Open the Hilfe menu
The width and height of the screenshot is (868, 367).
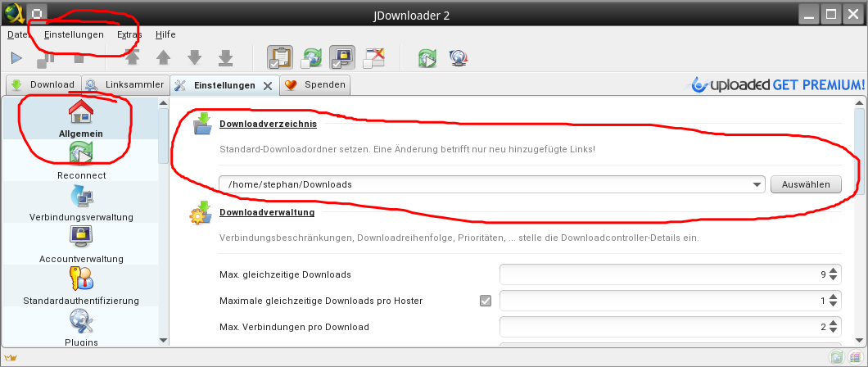click(x=165, y=34)
